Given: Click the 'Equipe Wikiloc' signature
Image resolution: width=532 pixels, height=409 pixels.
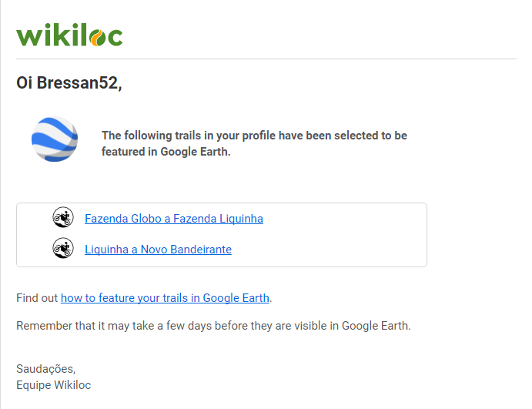Looking at the screenshot, I should point(54,385).
